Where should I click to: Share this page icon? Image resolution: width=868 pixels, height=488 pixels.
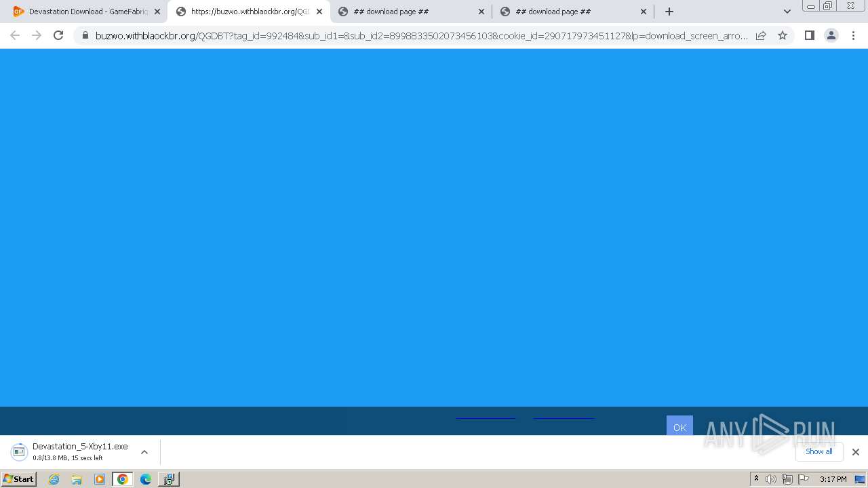(761, 36)
